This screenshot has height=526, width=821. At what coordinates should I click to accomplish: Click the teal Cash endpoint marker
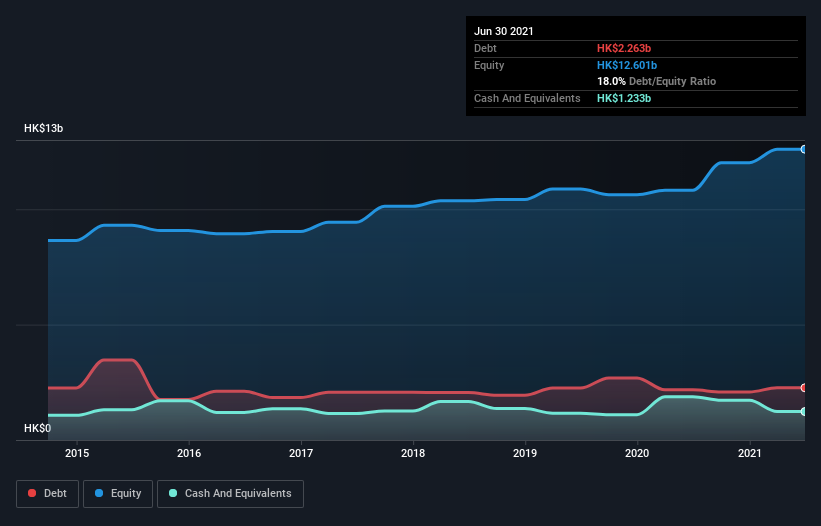(x=803, y=411)
